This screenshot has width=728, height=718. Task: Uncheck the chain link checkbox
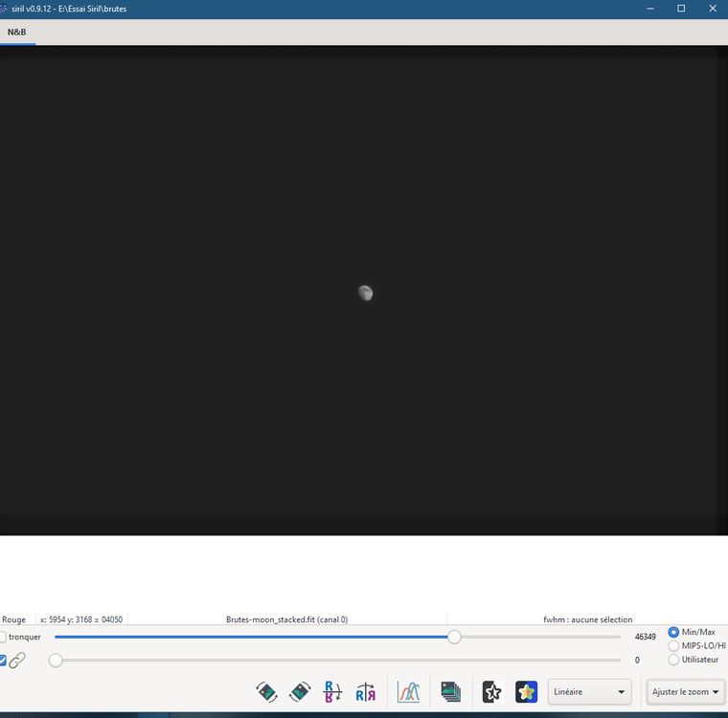[3, 660]
